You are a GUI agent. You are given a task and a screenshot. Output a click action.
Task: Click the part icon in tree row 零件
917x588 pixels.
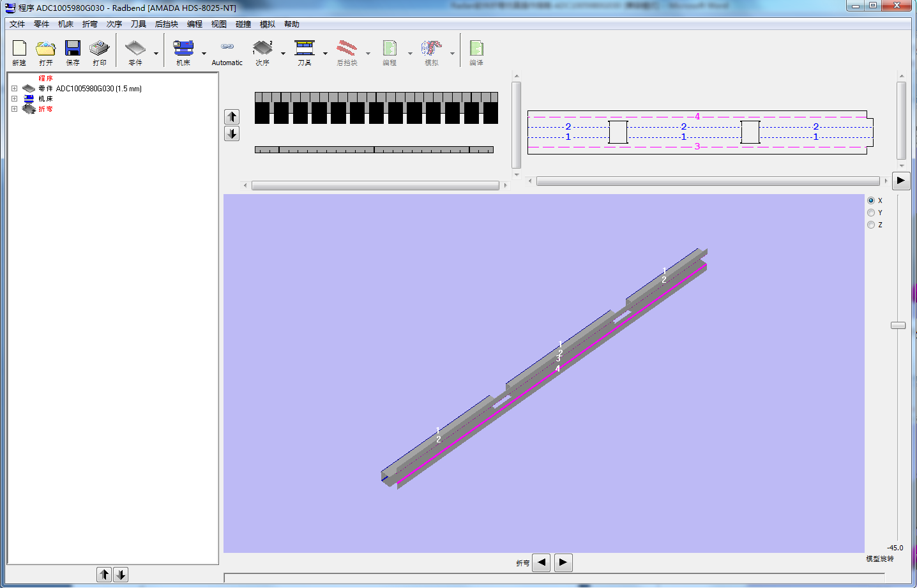click(x=29, y=89)
